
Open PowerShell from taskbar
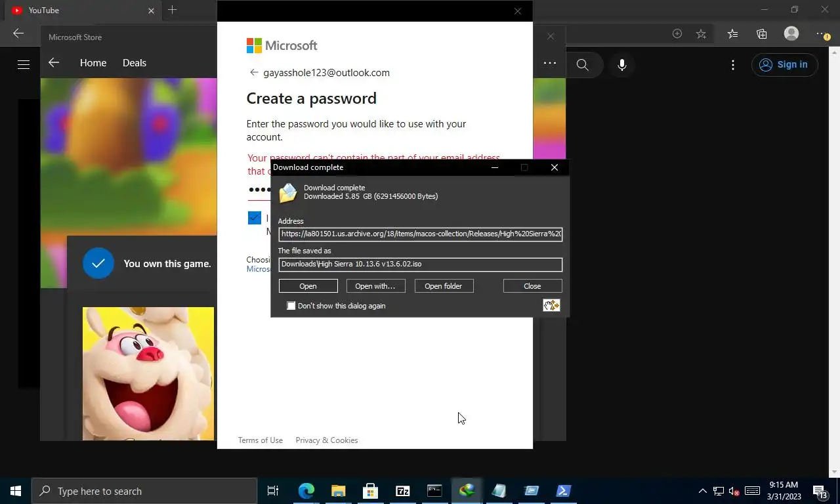click(x=563, y=491)
